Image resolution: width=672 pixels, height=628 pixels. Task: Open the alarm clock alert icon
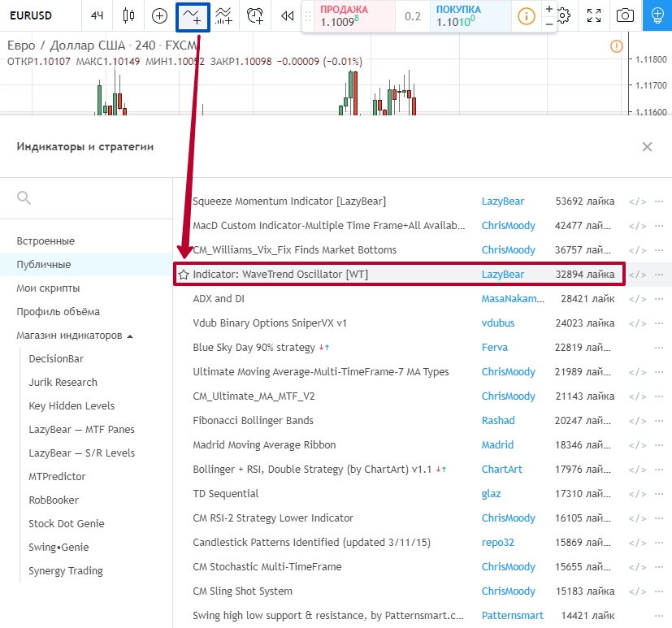pos(255,15)
